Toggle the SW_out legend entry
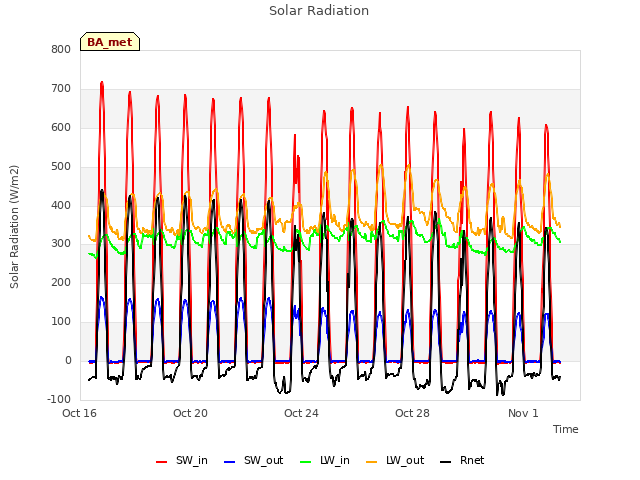 [x=253, y=461]
